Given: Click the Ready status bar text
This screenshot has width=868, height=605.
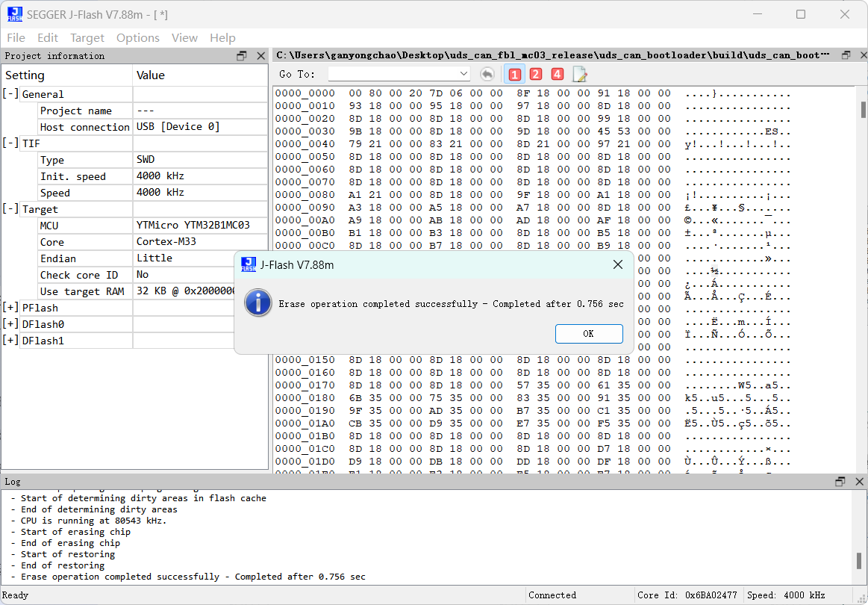Looking at the screenshot, I should 16,595.
